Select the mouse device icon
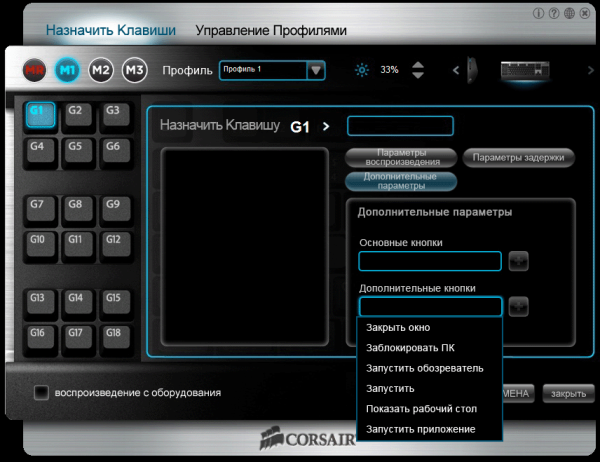Viewport: 600px width, 462px height. point(472,70)
